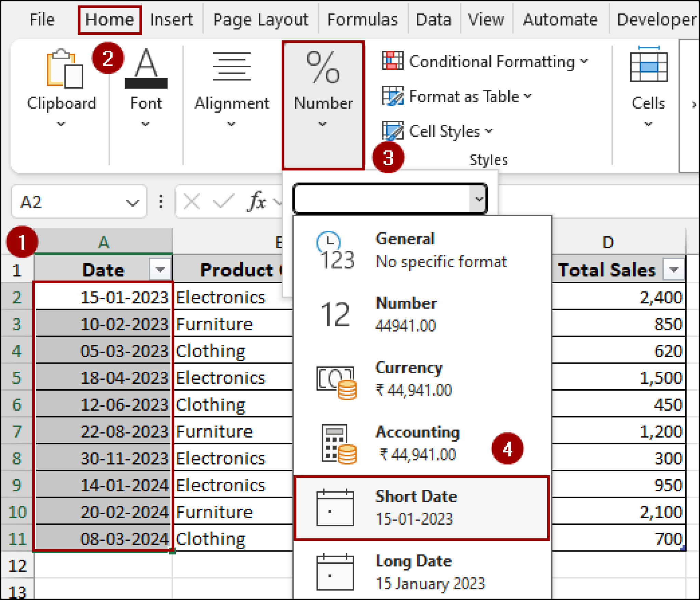Click the Font group icon
This screenshot has width=700, height=600.
point(146,68)
